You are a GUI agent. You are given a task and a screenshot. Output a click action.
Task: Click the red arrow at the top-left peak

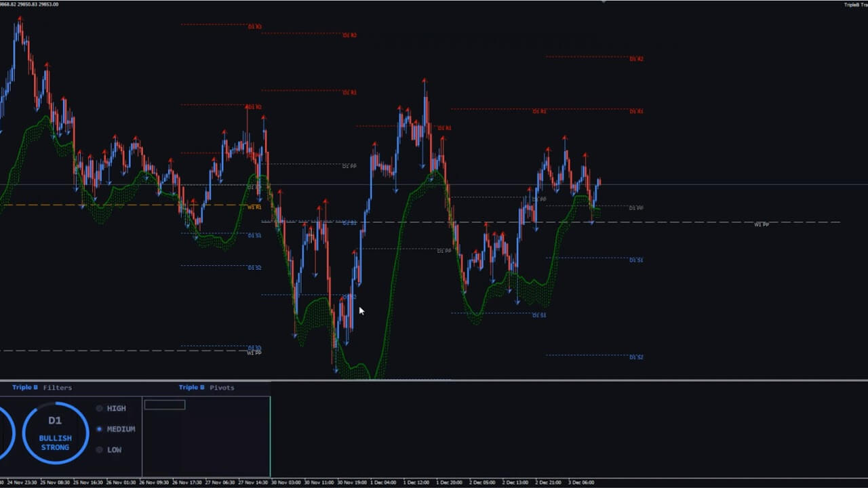[20, 20]
